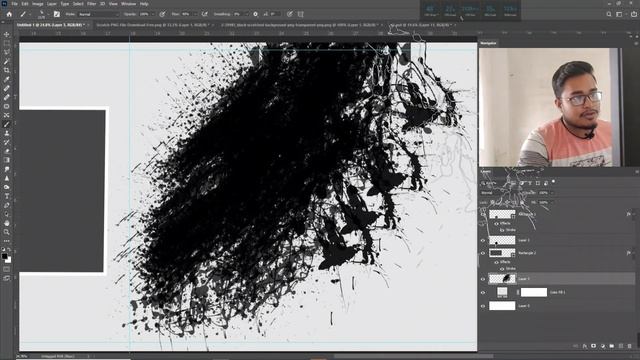Open the Layer menu

tap(52, 4)
